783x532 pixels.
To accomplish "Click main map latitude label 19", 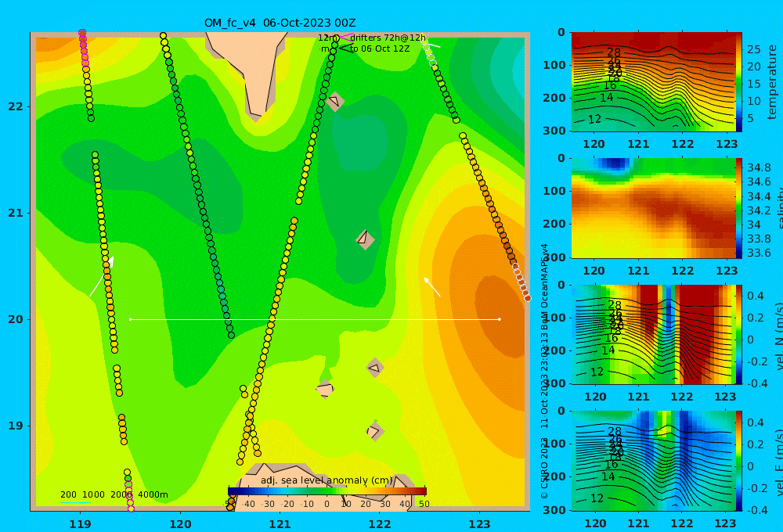I will (16, 426).
